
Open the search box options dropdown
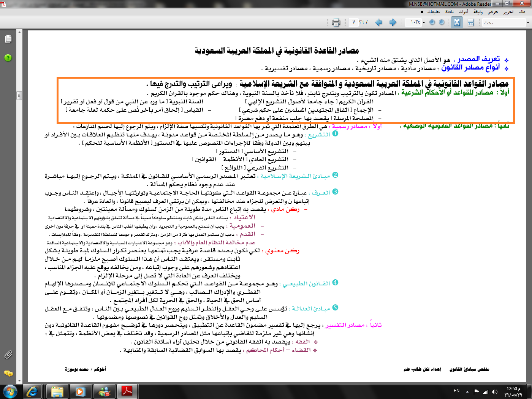[528, 23]
